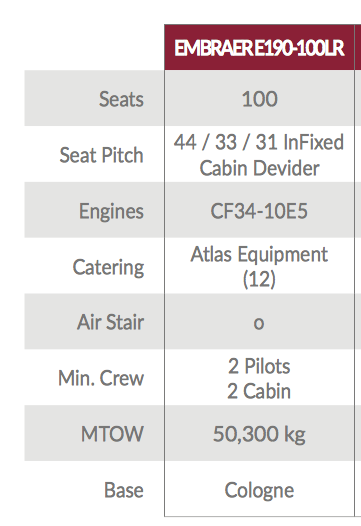361x526 pixels.
Task: Select the 2 Cabin text
Action: point(259,391)
